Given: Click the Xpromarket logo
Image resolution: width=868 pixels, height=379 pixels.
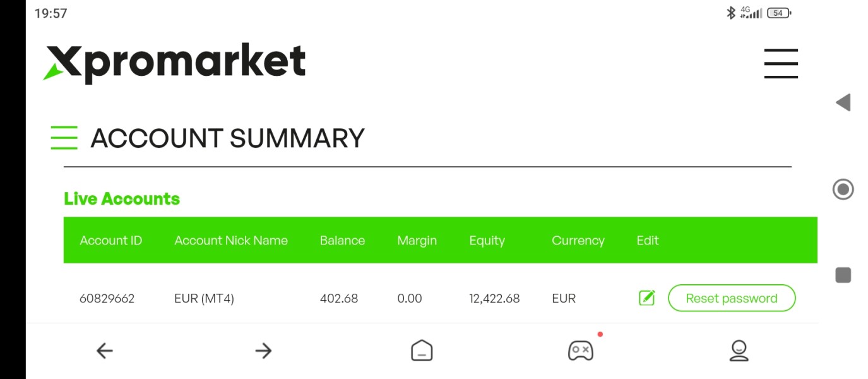Looking at the screenshot, I should pyautogui.click(x=175, y=63).
